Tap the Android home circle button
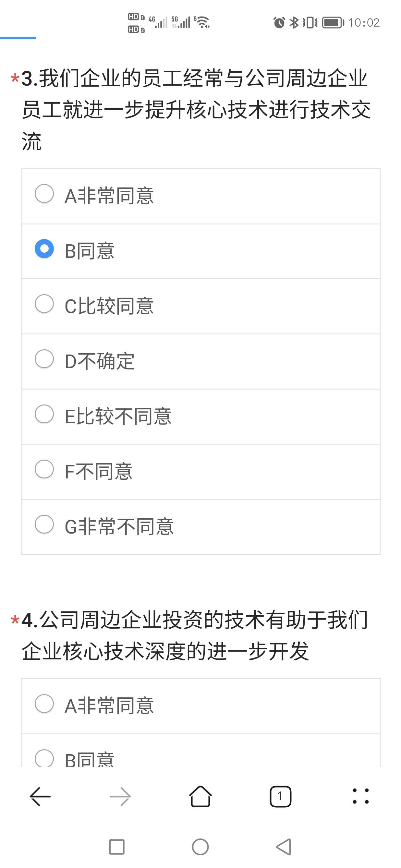The width and height of the screenshot is (401, 868). [x=200, y=847]
